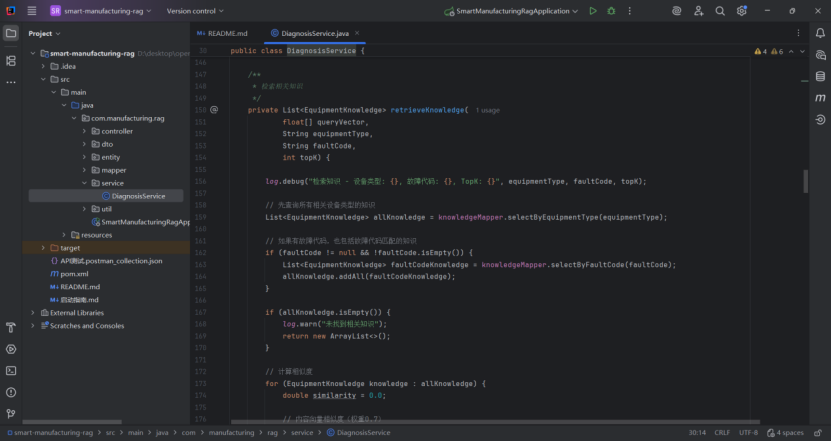Image resolution: width=831 pixels, height=442 pixels.
Task: Open the Structure tool window icon
Action: tap(11, 61)
